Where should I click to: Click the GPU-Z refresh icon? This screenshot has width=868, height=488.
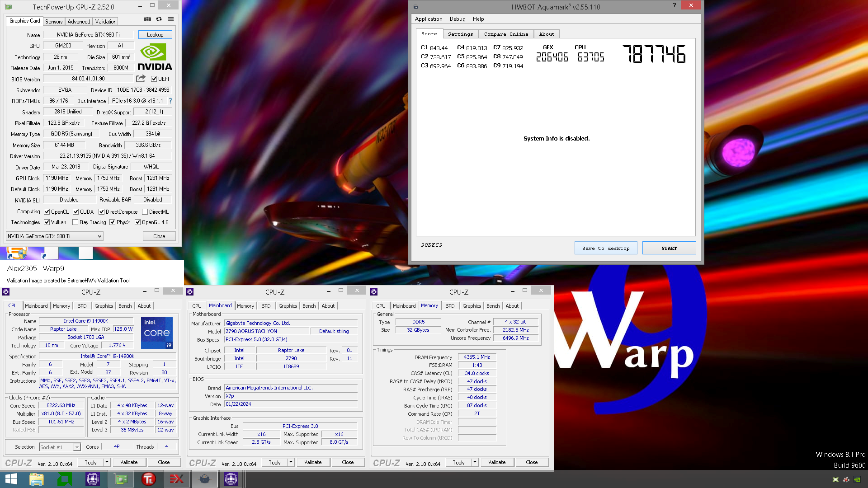(159, 19)
